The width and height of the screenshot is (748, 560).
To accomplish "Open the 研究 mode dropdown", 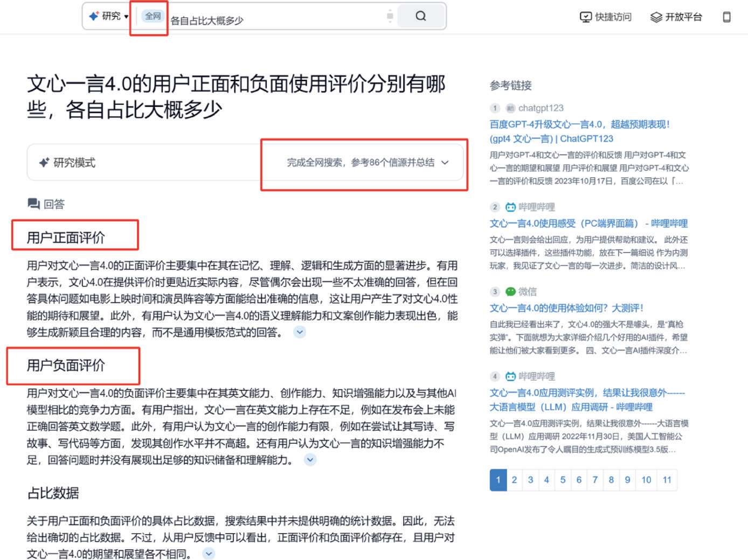I will pyautogui.click(x=108, y=16).
